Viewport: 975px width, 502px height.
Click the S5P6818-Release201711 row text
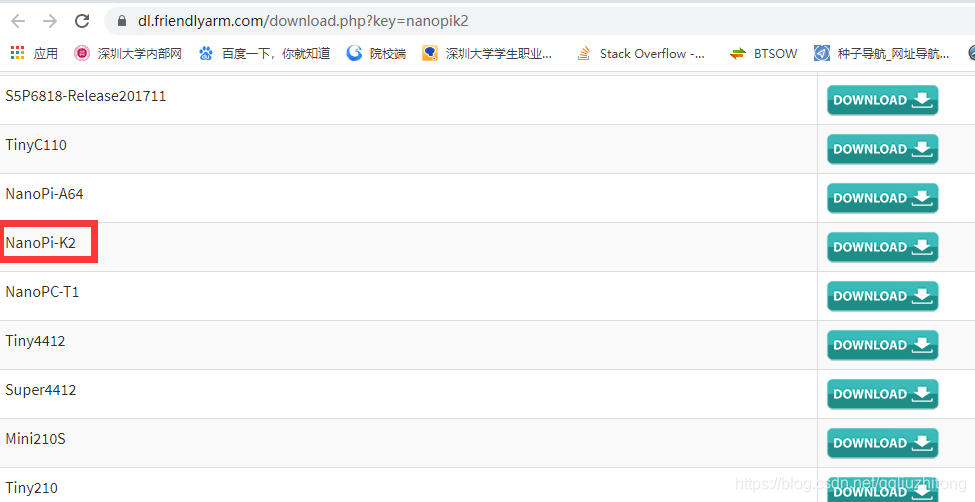(86, 96)
